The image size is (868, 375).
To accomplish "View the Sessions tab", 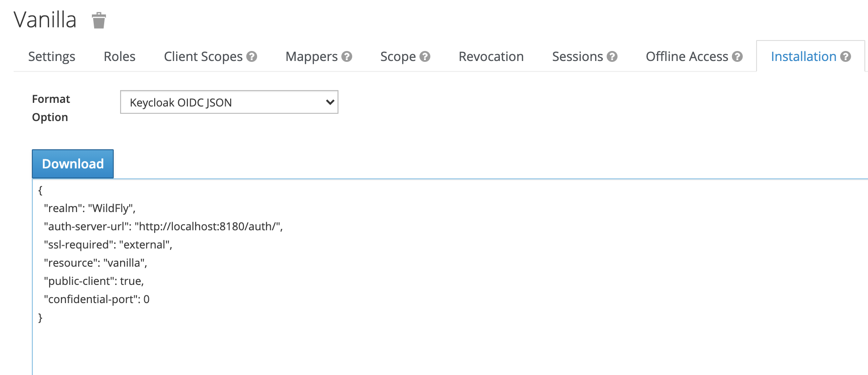I will pyautogui.click(x=577, y=56).
